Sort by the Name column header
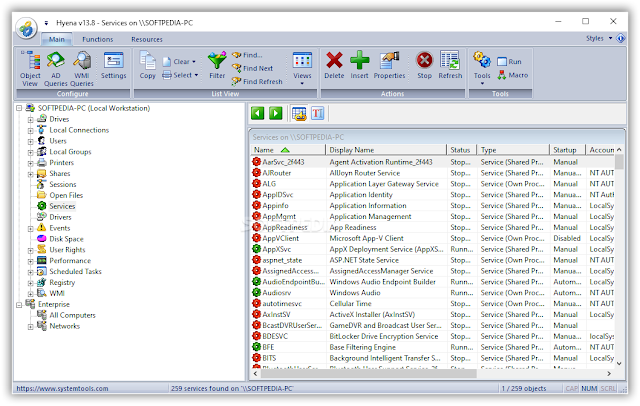Screen dimensions: 640x406 (288, 150)
